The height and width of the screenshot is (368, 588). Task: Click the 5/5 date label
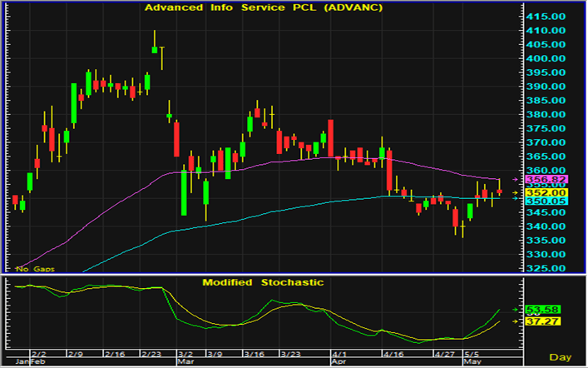(472, 354)
